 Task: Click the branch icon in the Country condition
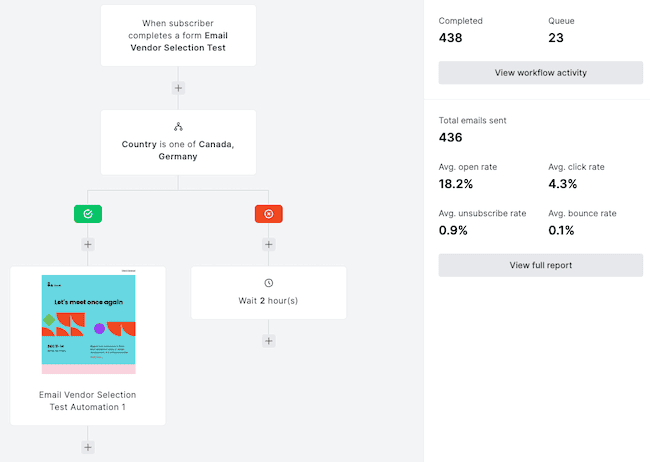(x=178, y=127)
